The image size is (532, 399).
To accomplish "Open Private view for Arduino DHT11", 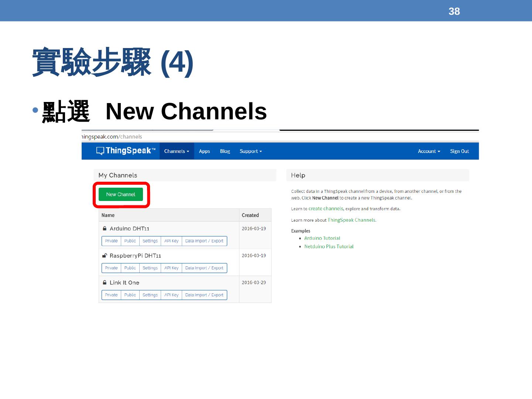I will coord(111,241).
